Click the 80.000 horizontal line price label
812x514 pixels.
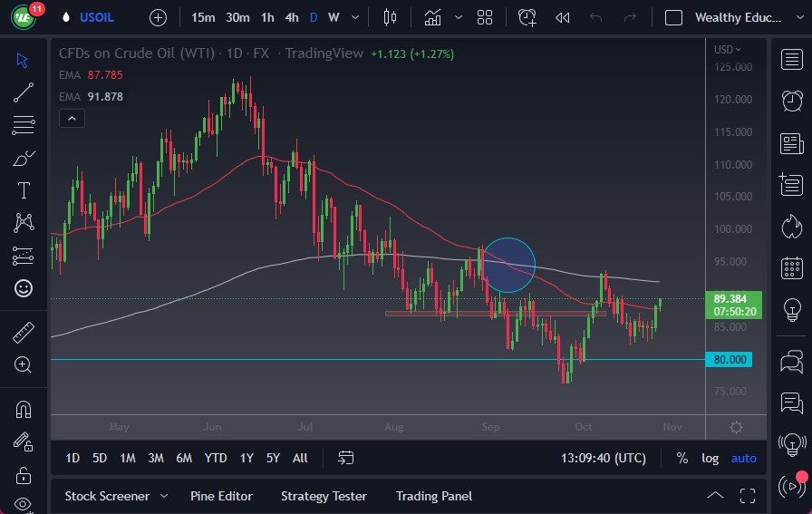(x=731, y=360)
